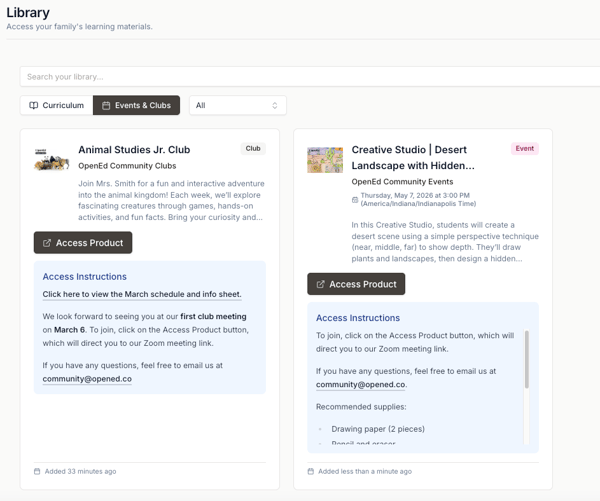The width and height of the screenshot is (600, 501).
Task: Click scrollbar in Creative Studio Access Instructions
Action: 527,359
